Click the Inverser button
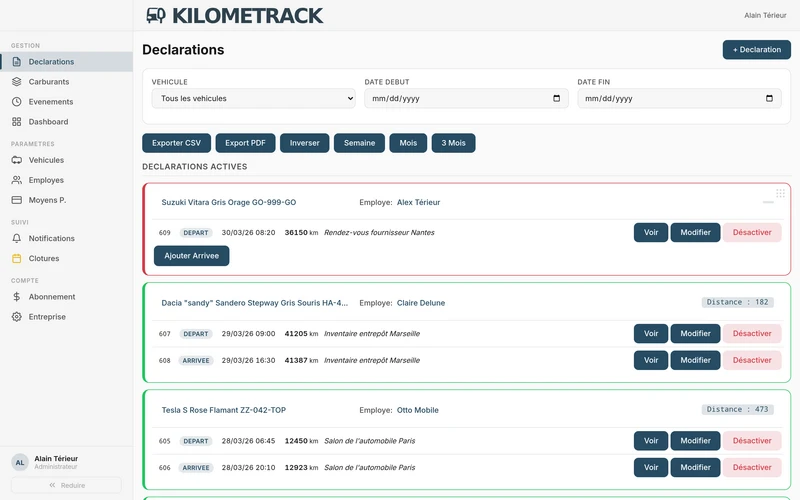The width and height of the screenshot is (800, 500). coord(305,143)
